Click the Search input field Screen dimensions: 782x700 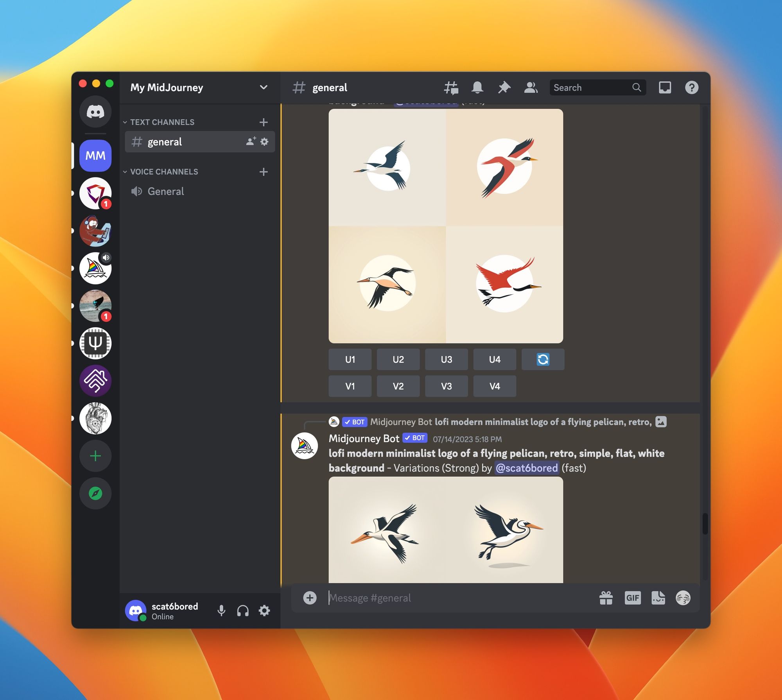coord(597,88)
